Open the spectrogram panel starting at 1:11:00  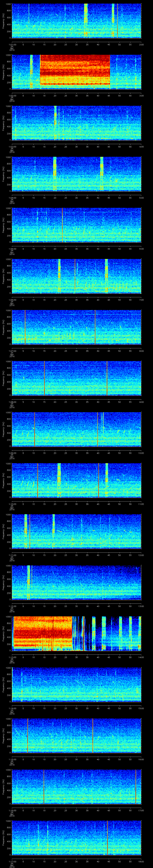[x=77, y=531]
